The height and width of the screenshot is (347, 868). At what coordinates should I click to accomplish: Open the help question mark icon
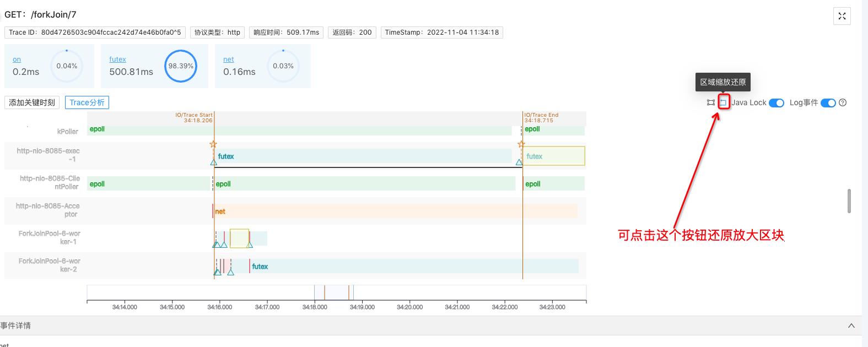[843, 102]
